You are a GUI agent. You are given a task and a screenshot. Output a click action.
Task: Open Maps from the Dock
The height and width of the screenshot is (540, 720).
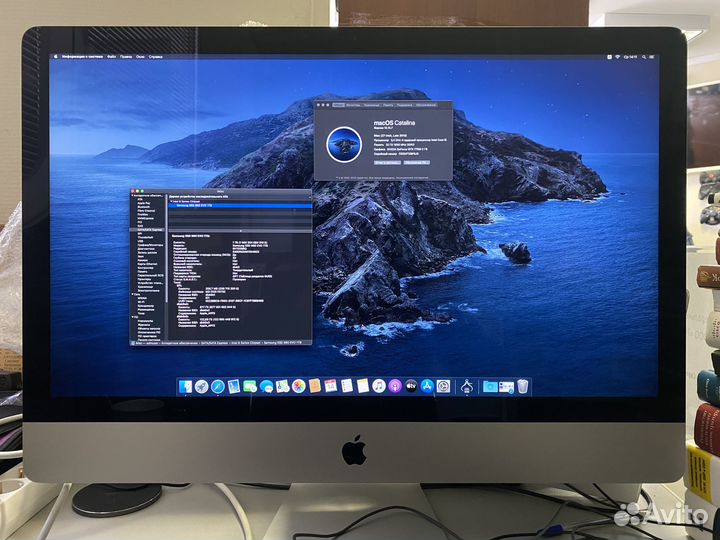282,386
